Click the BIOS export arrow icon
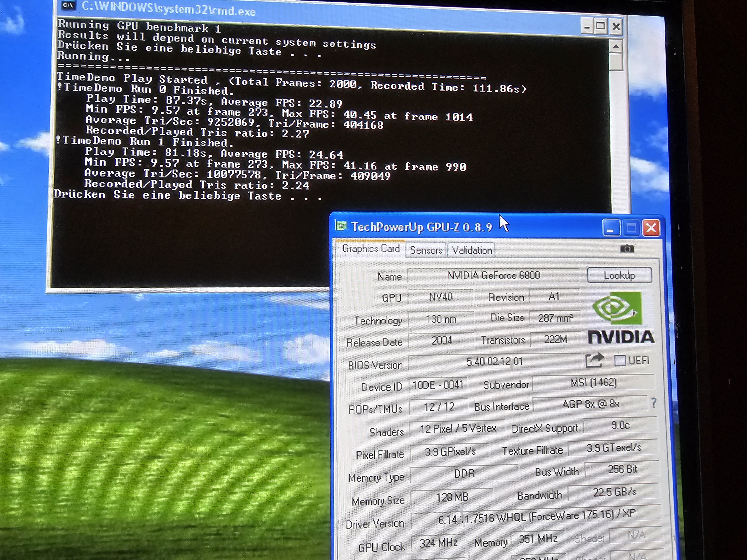 tap(594, 360)
